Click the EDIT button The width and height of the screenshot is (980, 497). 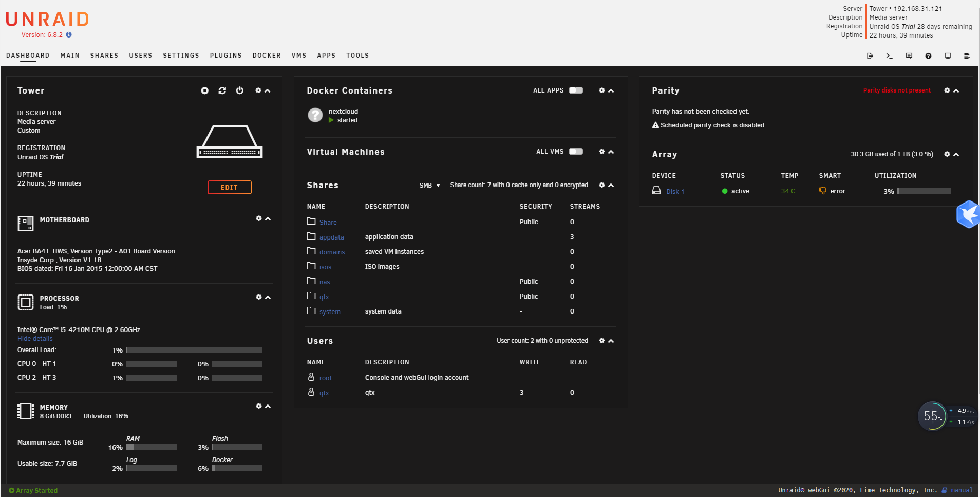230,188
